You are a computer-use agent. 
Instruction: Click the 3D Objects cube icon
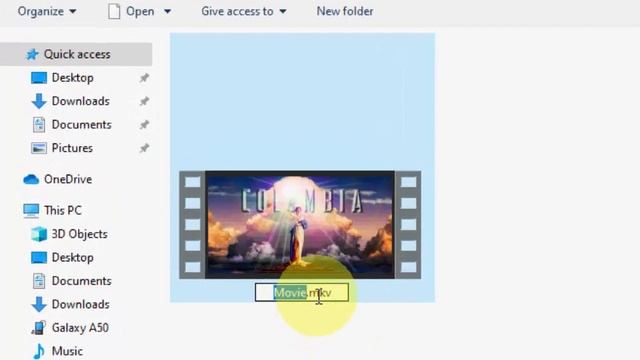[39, 234]
